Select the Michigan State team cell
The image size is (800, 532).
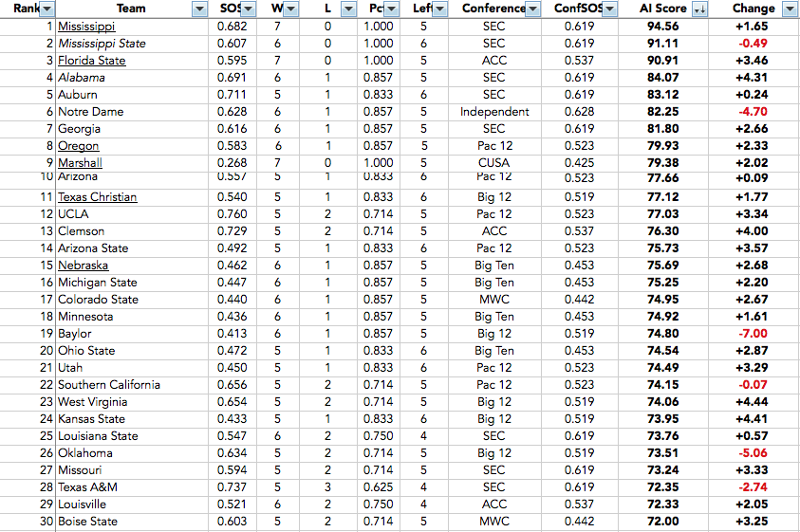click(x=132, y=283)
